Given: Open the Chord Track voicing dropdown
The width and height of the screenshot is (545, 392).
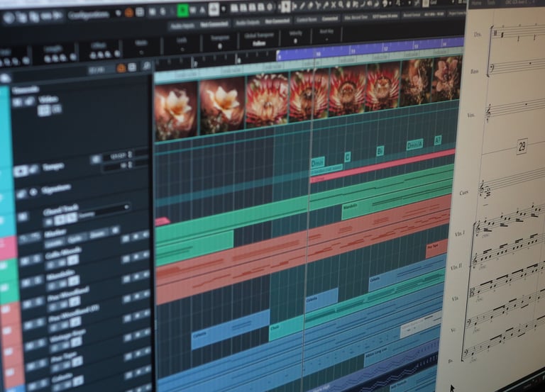Looking at the screenshot, I should pos(103,211).
